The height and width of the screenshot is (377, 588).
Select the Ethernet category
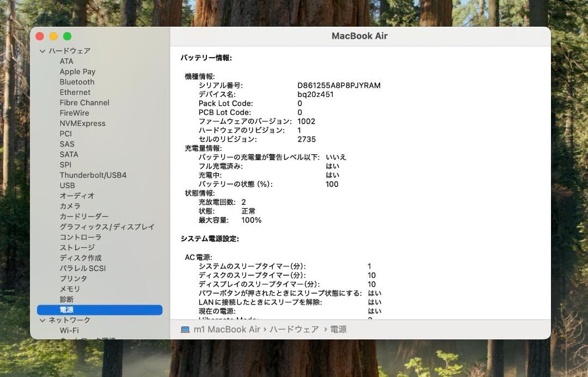[x=75, y=92]
